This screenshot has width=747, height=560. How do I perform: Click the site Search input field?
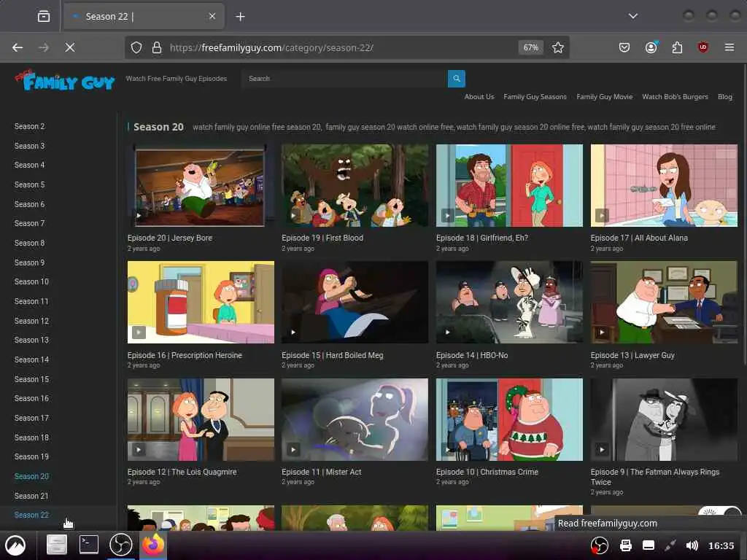click(x=345, y=79)
